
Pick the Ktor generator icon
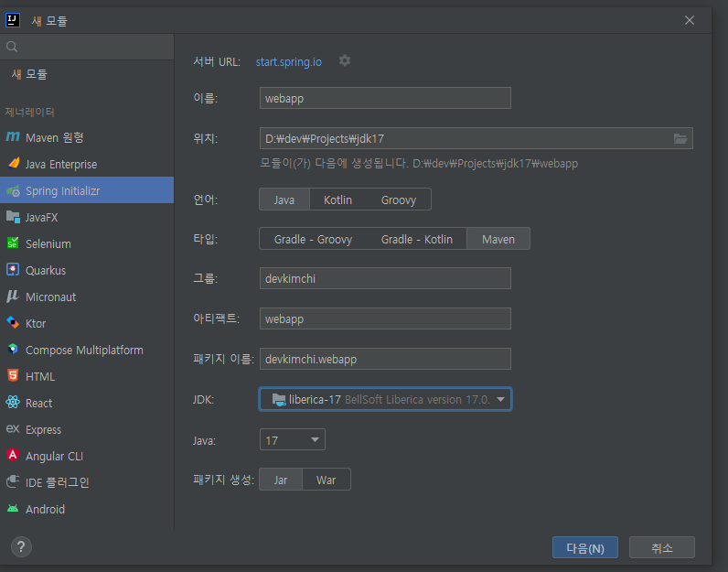(13, 323)
